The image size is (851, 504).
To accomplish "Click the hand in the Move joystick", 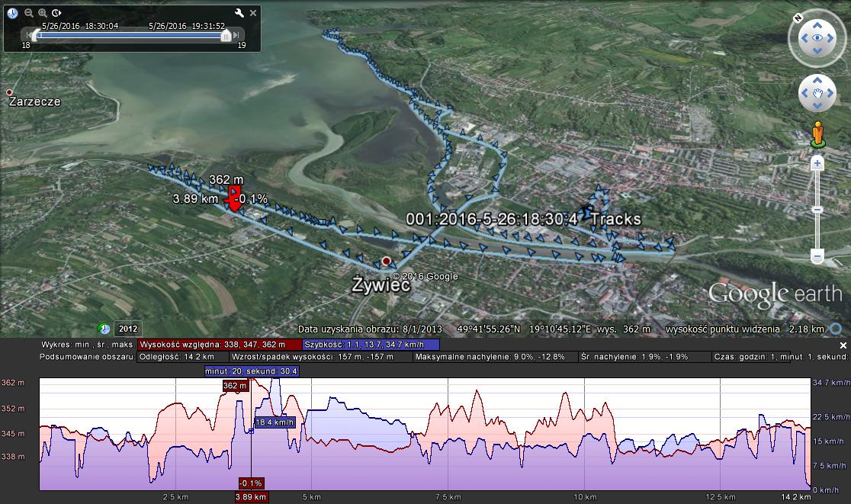I will pos(817,93).
